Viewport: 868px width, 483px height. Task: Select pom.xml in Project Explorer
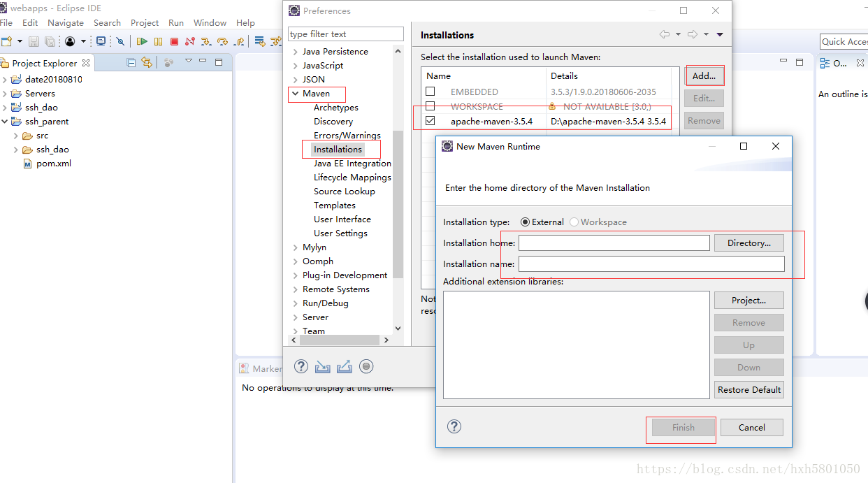tap(54, 164)
